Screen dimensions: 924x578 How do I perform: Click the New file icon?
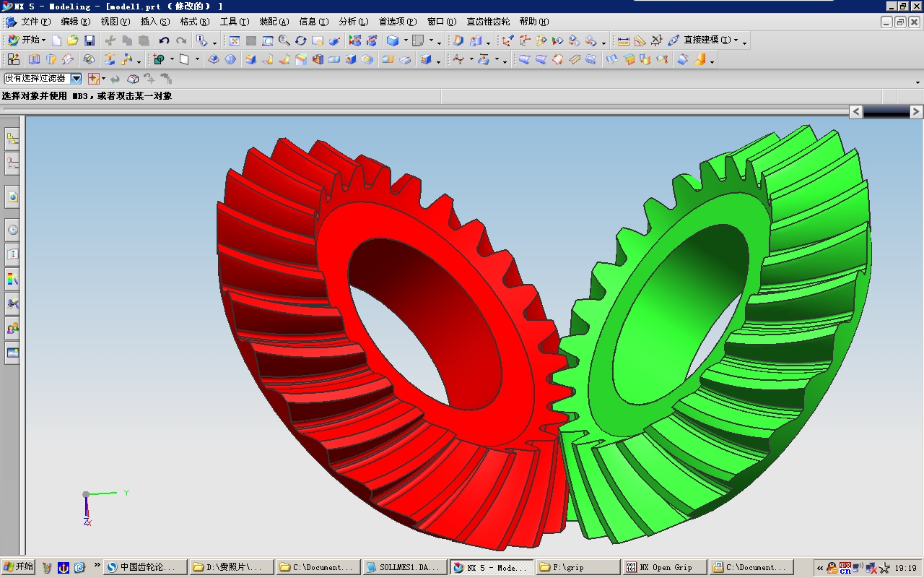click(56, 40)
